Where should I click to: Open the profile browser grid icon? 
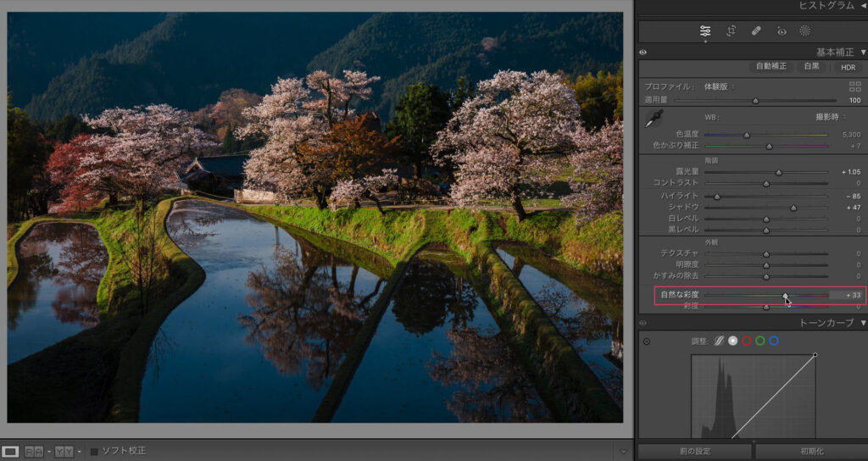[854, 86]
